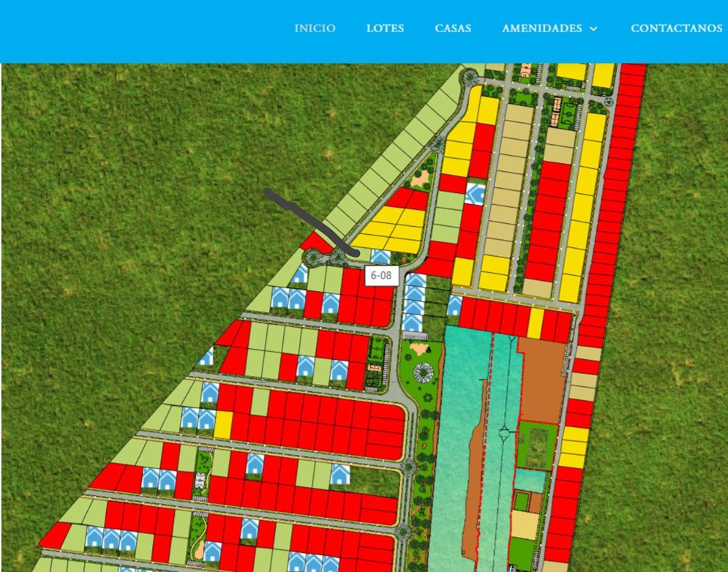Open the AMENIDADES menu item

(542, 29)
